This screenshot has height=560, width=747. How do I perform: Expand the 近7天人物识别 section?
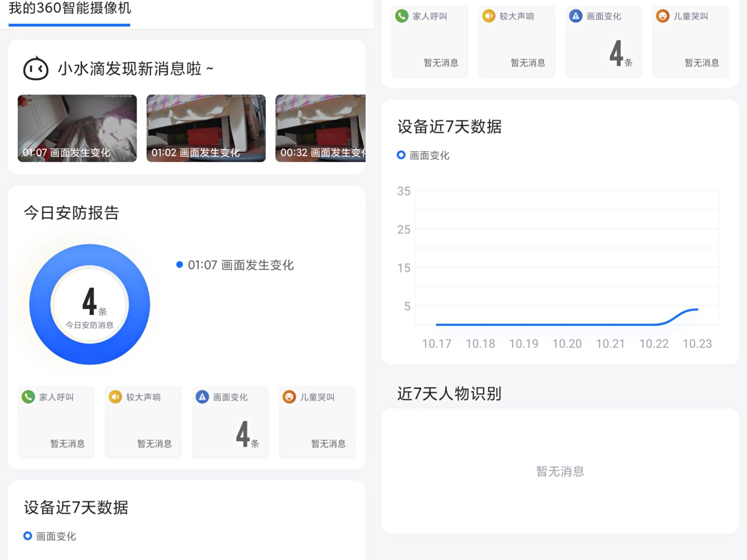pyautogui.click(x=449, y=394)
